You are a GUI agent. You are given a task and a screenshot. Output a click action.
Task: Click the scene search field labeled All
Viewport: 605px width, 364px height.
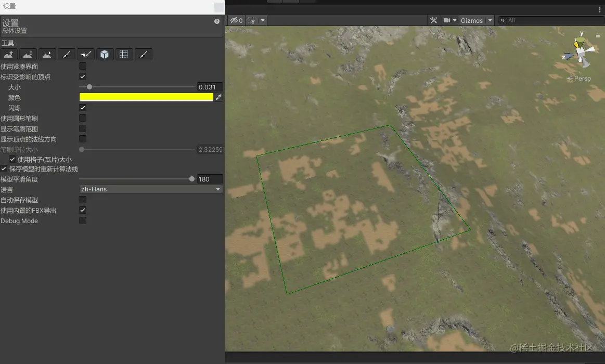[552, 20]
